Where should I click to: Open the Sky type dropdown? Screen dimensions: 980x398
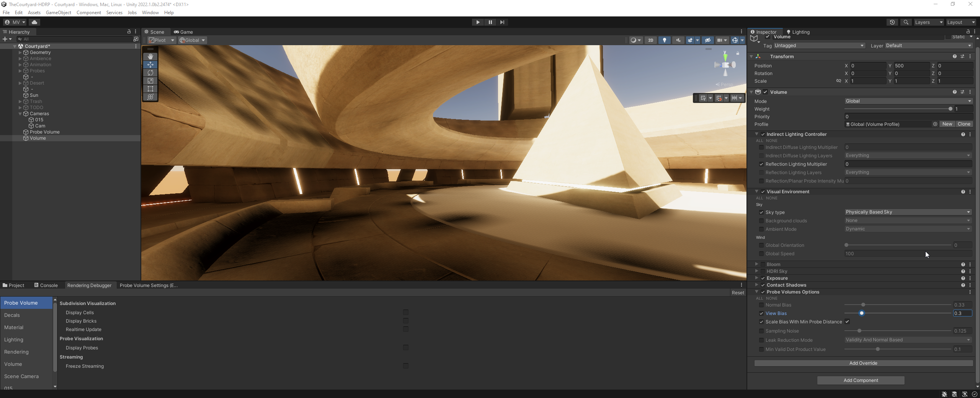pyautogui.click(x=907, y=212)
